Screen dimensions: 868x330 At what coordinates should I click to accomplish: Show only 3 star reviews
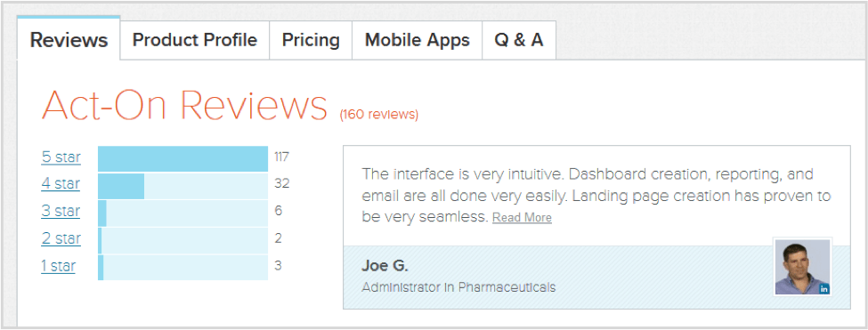coord(61,211)
